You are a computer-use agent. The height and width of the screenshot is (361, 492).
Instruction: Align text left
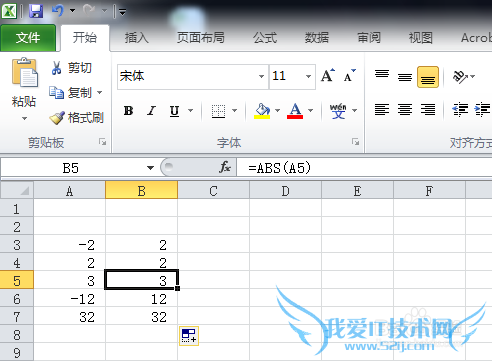coord(382,110)
